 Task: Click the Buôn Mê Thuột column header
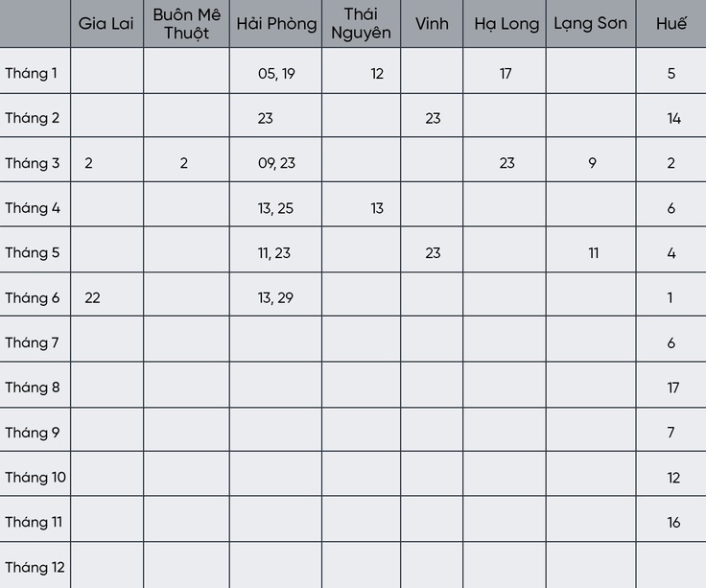point(186,23)
